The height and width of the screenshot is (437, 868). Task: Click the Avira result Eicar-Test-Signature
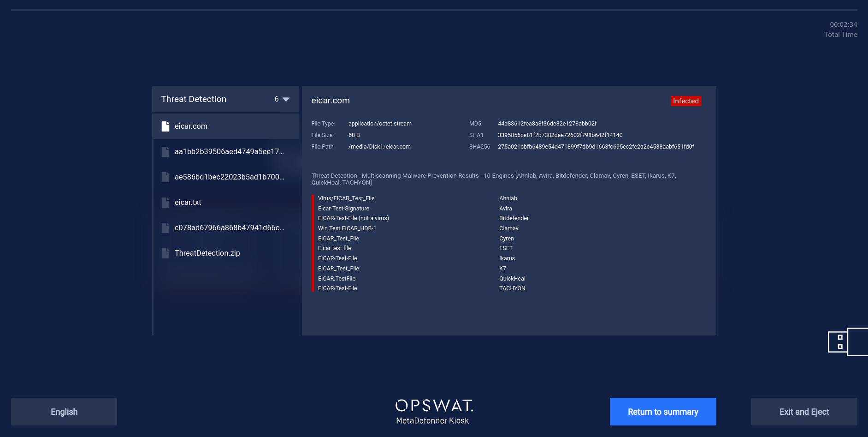click(343, 209)
